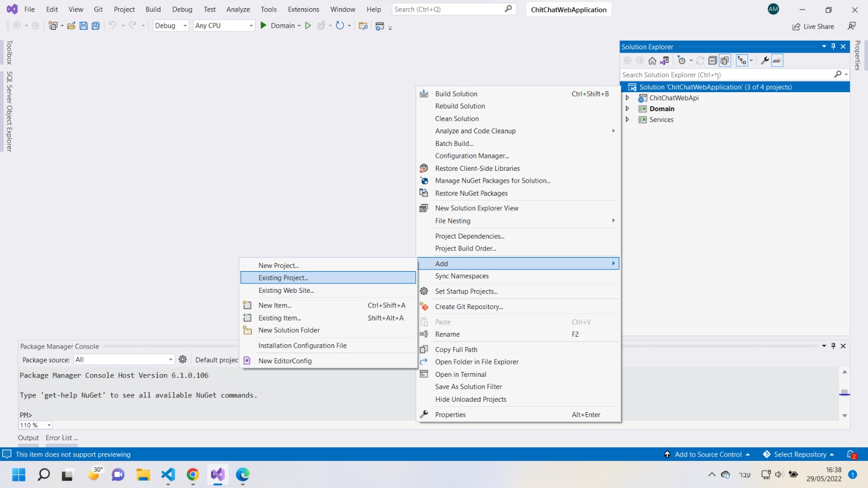
Task: Open Windows Start menu
Action: pos(19,475)
